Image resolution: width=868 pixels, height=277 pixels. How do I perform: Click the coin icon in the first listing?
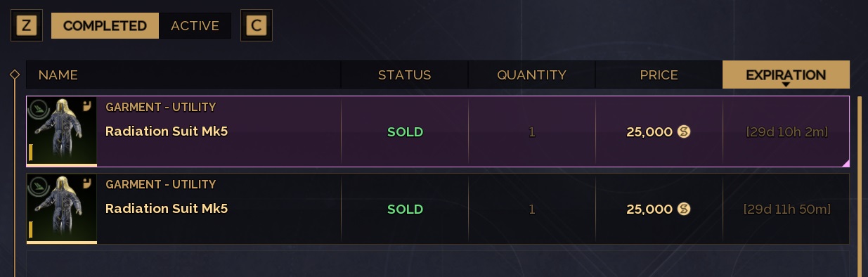683,131
